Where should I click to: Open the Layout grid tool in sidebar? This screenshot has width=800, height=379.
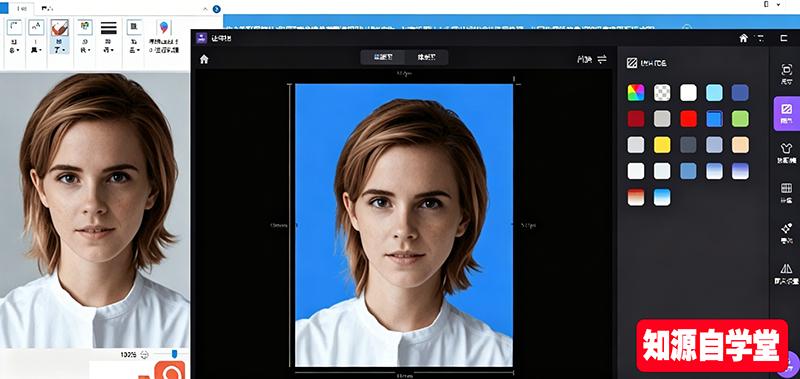[x=786, y=193]
